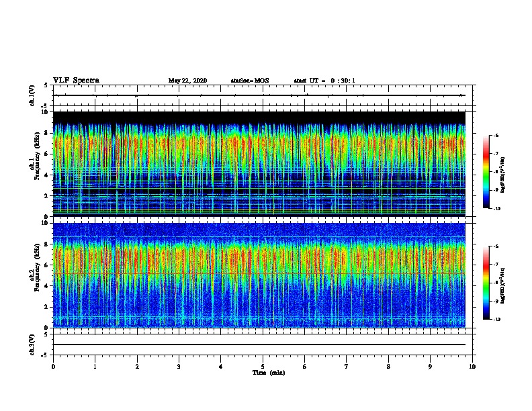Image resolution: width=532 pixels, height=411 pixels.
Task: Click the ch.2 spectrogram color bar
Action: click(x=486, y=283)
